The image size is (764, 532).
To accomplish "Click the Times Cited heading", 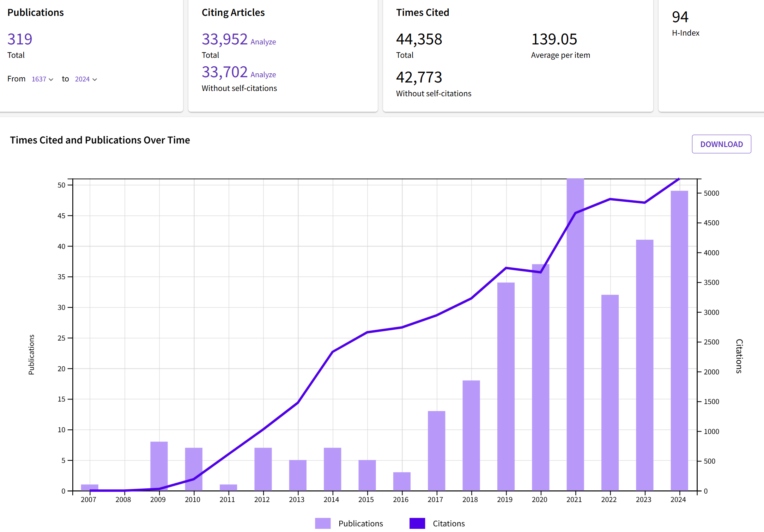I will (x=423, y=13).
